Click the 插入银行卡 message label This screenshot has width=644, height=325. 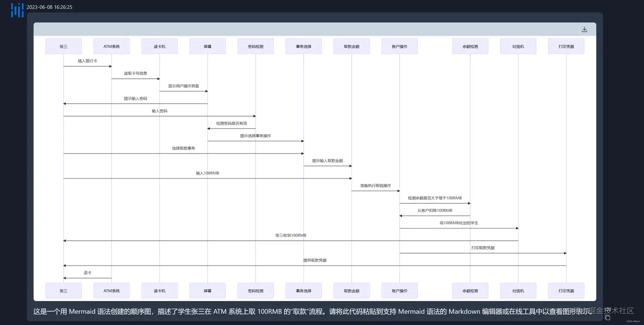(x=87, y=61)
